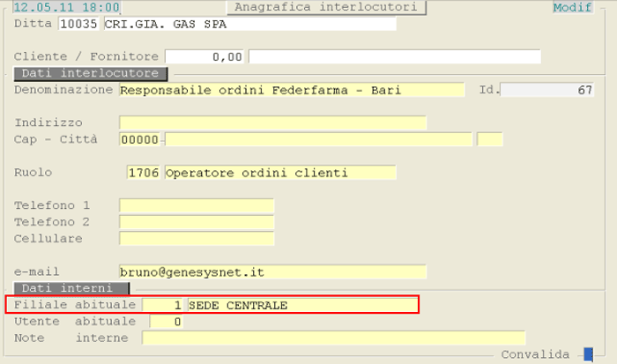Select the Dati interlocutore section tab
The width and height of the screenshot is (617, 364).
(x=89, y=73)
